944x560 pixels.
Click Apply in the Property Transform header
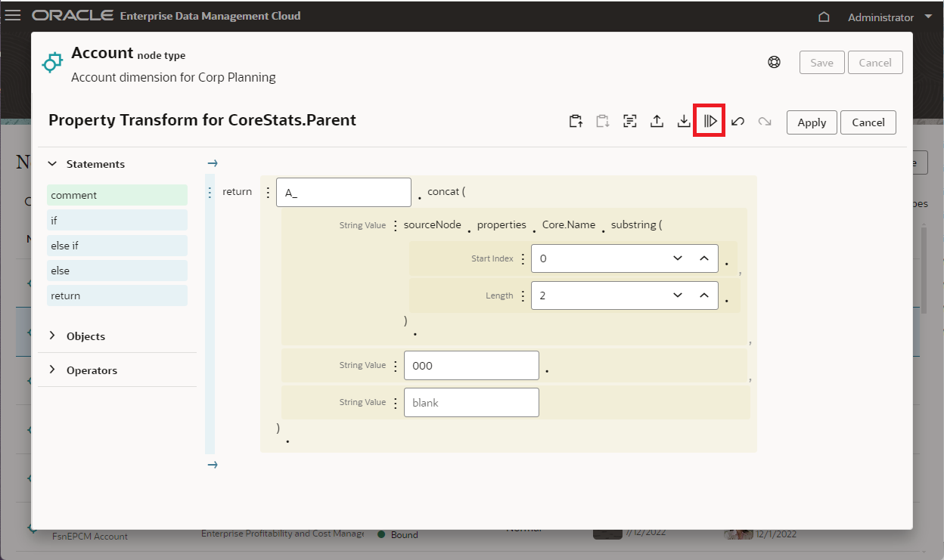click(x=812, y=122)
